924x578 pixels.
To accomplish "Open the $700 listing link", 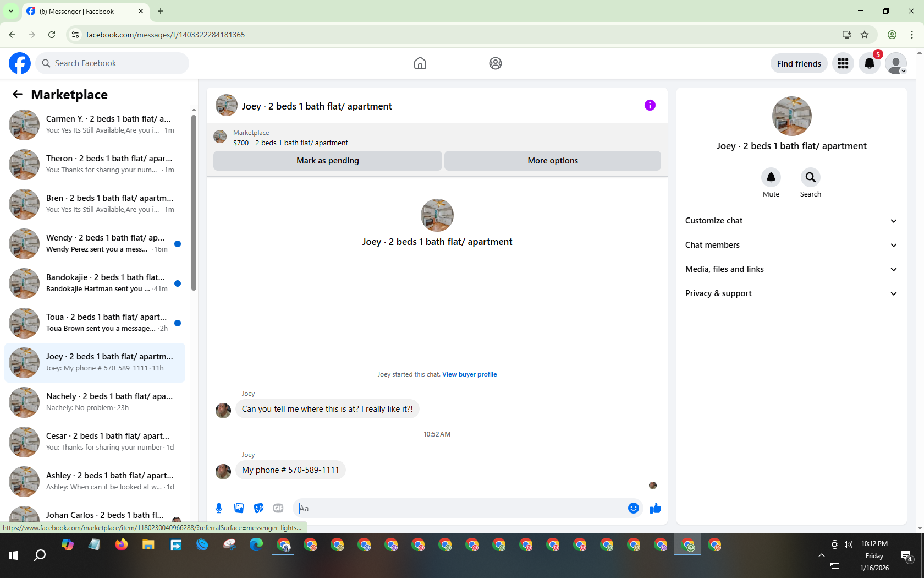I will (290, 143).
